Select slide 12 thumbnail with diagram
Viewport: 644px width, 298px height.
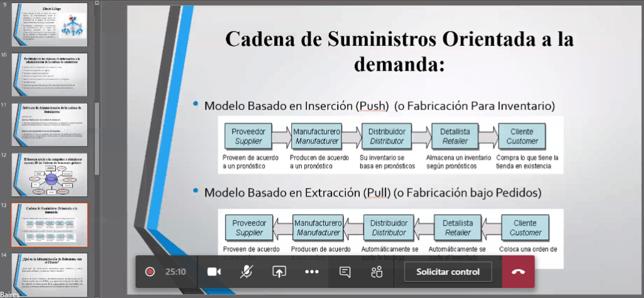click(x=50, y=174)
